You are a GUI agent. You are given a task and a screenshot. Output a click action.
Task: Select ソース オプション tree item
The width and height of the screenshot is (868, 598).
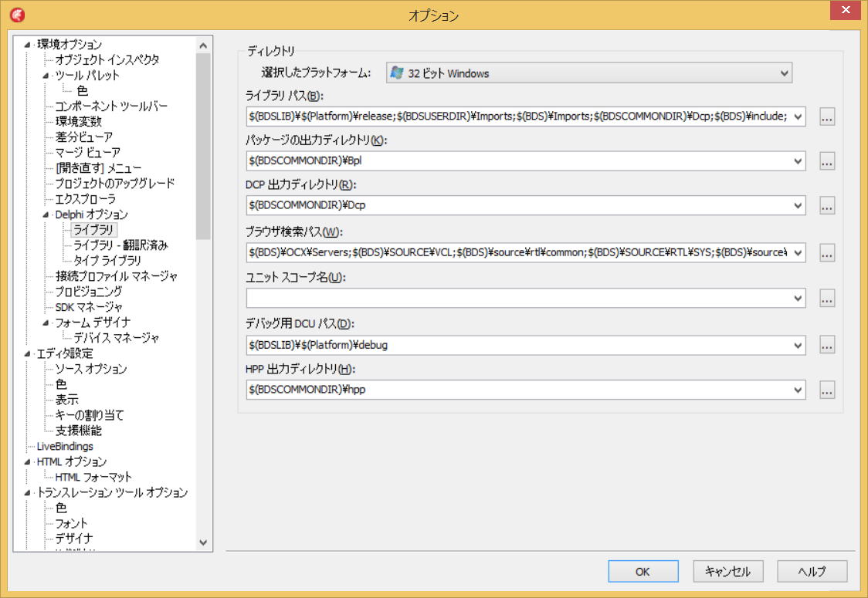pyautogui.click(x=91, y=369)
